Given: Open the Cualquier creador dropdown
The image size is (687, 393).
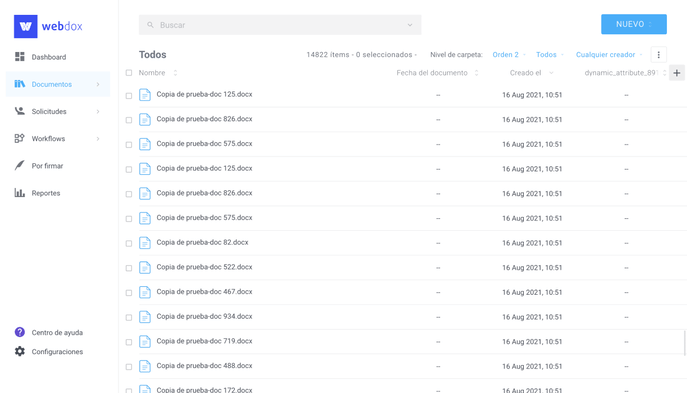Looking at the screenshot, I should (x=609, y=55).
